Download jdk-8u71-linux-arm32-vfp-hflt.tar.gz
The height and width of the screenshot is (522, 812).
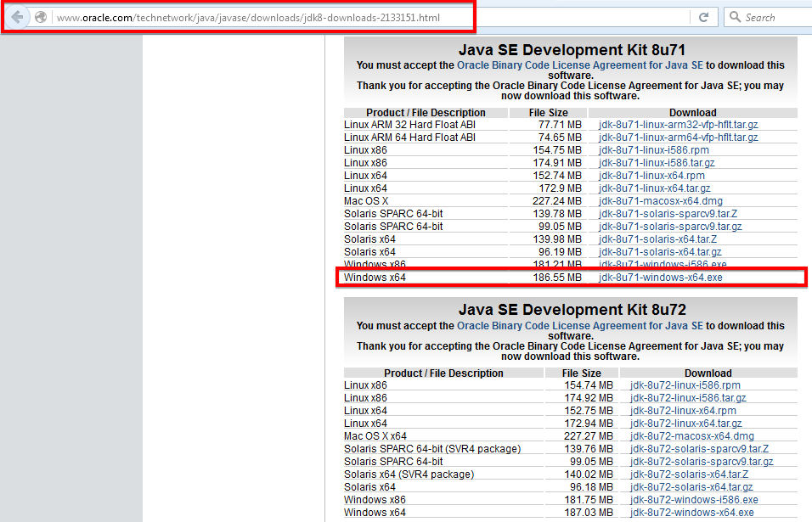point(678,125)
